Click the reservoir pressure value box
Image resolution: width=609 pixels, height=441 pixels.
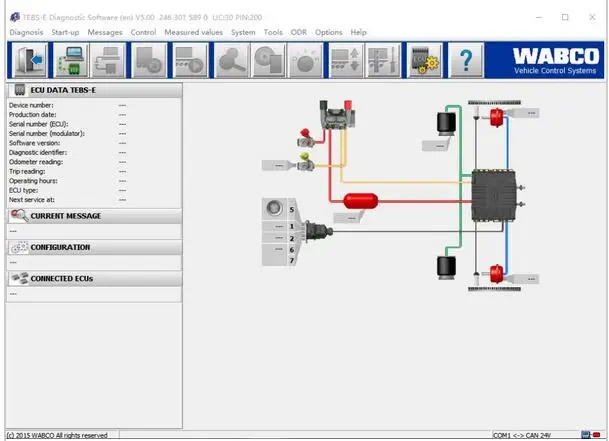click(x=349, y=218)
